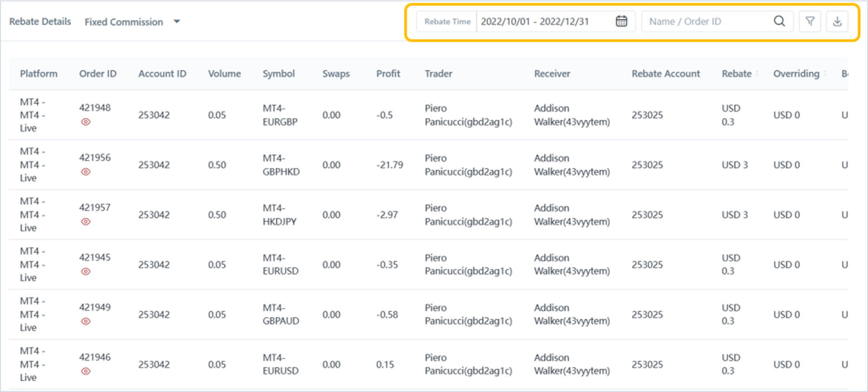The height and width of the screenshot is (392, 868).
Task: Click trader Piero Panicucci in first row
Action: 468,115
